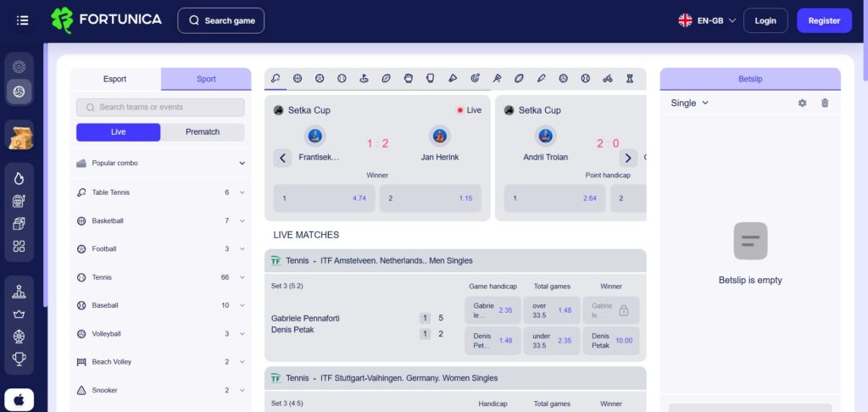868x412 pixels.
Task: Select the cycling icon in sports bar
Action: tap(607, 78)
